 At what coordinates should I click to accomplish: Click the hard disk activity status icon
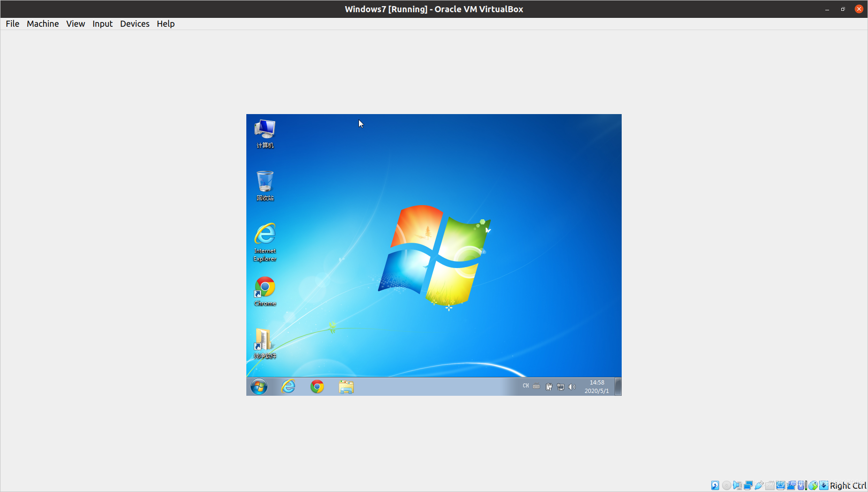coord(715,485)
